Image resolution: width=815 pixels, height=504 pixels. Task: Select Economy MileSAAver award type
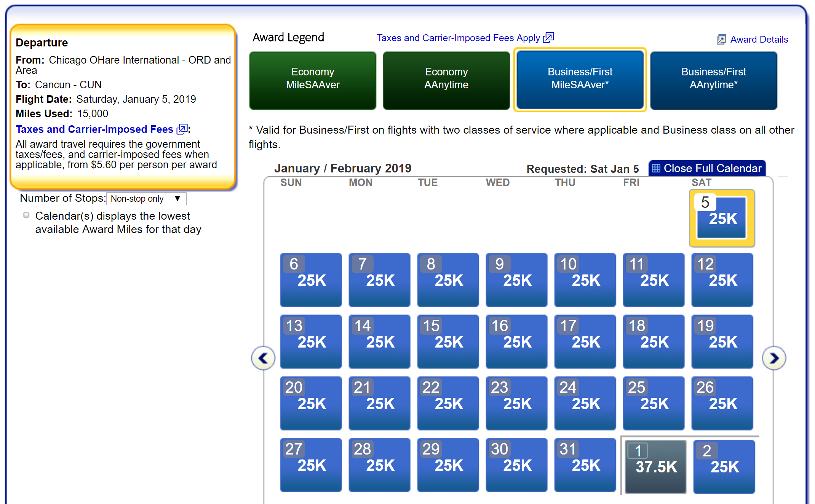point(313,81)
